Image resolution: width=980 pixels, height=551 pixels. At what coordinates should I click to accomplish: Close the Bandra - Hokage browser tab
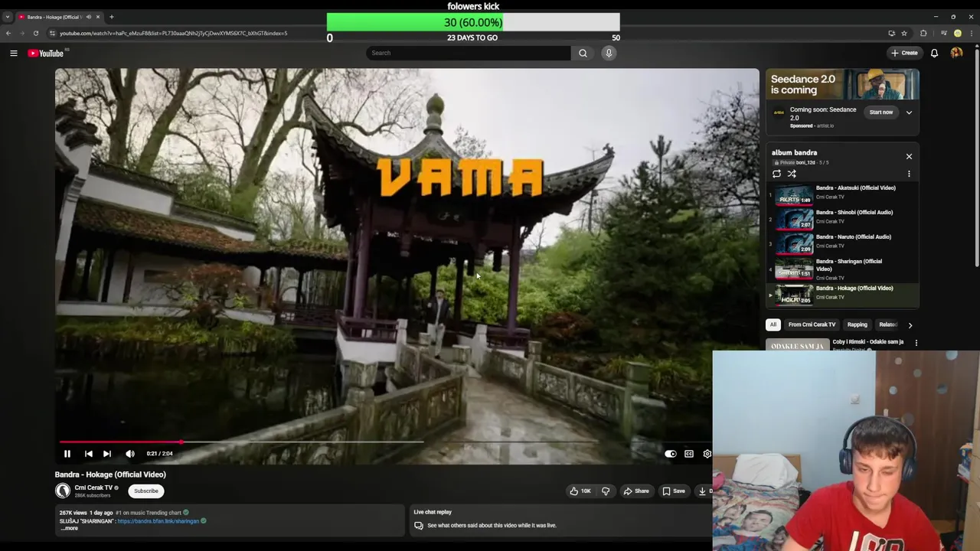click(97, 17)
